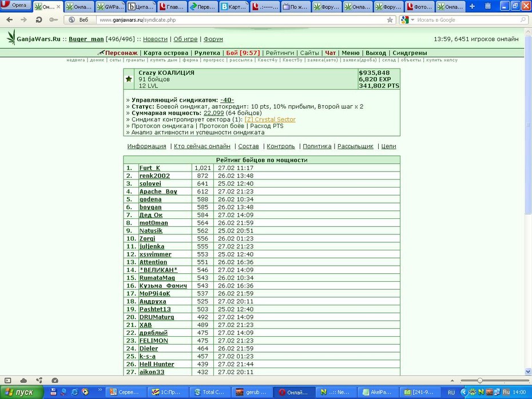
Task: Reload the page with the refresh icon
Action: point(39,19)
